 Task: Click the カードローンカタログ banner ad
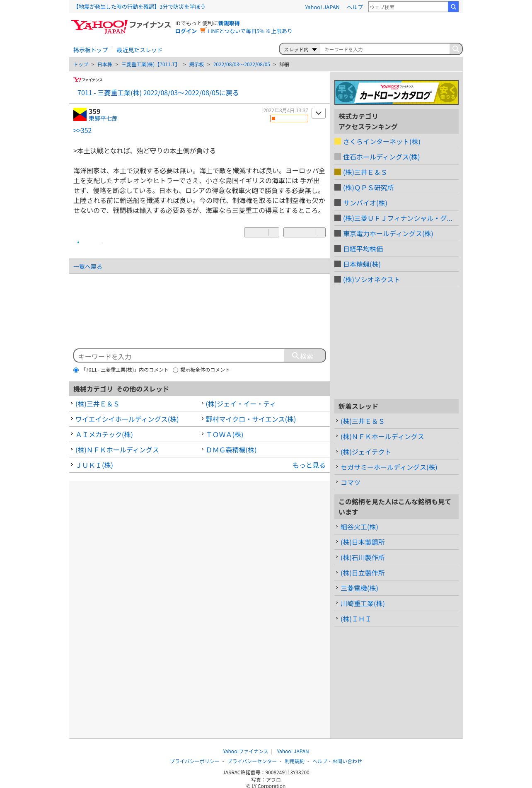[396, 92]
